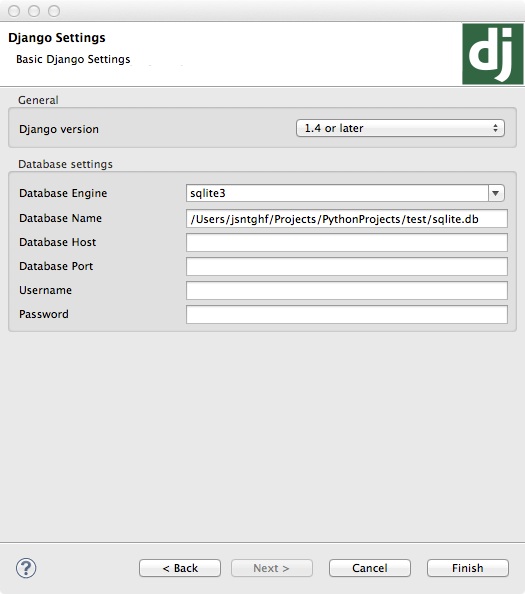Viewport: 525px width, 594px height.
Task: Click the Password label
Action: [44, 314]
